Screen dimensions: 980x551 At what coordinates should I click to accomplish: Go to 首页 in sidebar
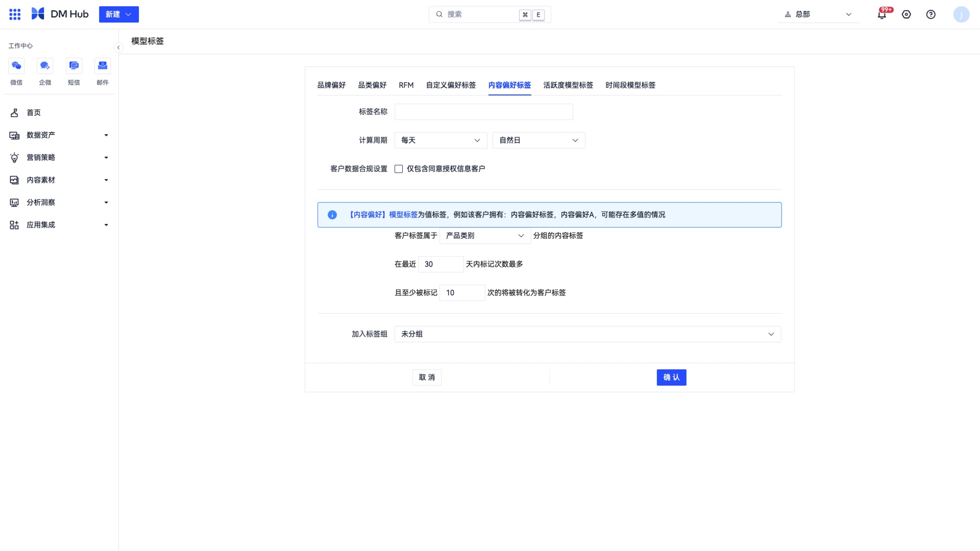[x=59, y=113]
